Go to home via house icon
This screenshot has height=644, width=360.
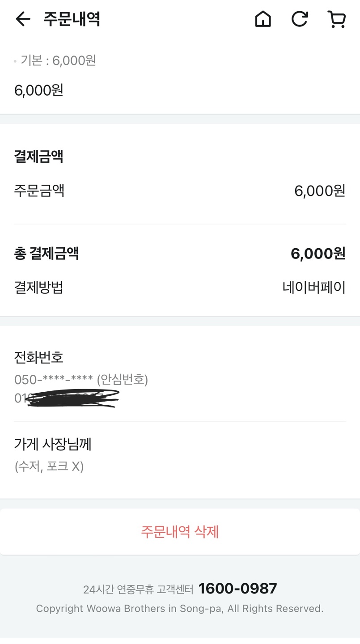263,19
